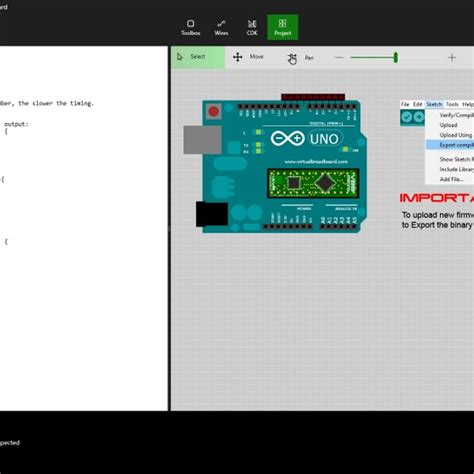
Task: Click the green zoom slider handle
Action: tap(396, 57)
